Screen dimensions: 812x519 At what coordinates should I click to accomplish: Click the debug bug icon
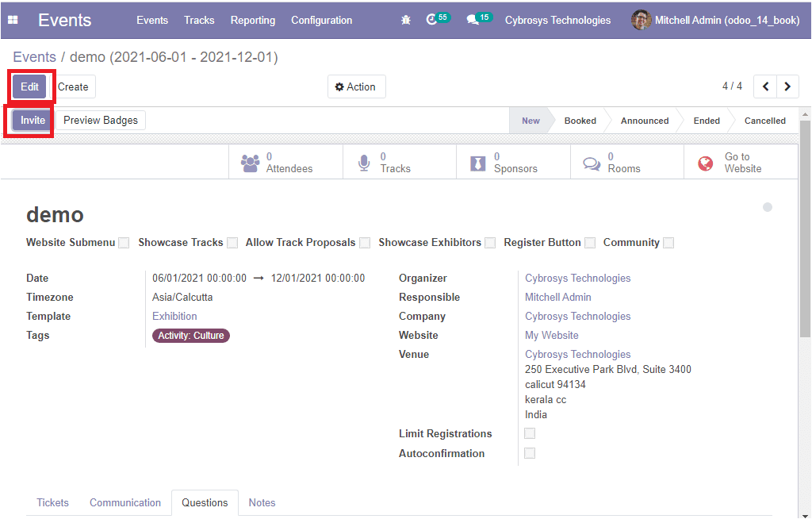[x=406, y=20]
